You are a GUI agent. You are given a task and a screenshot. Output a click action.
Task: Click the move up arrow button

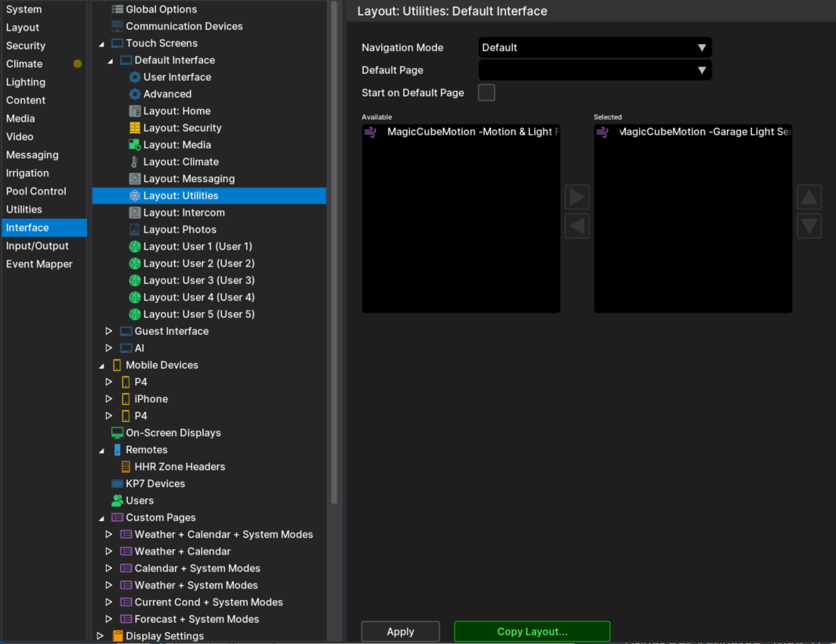tap(809, 196)
